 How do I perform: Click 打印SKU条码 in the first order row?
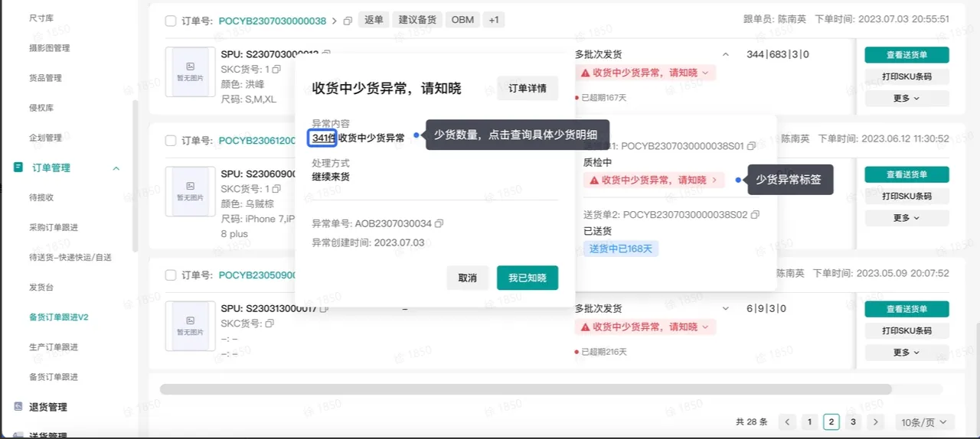[906, 76]
